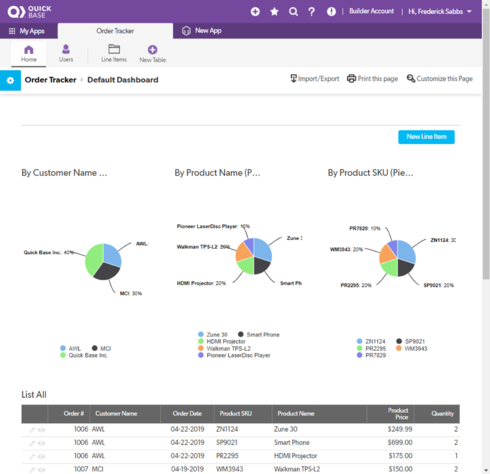Click the page vertical scrollbar thumb

tap(486, 143)
